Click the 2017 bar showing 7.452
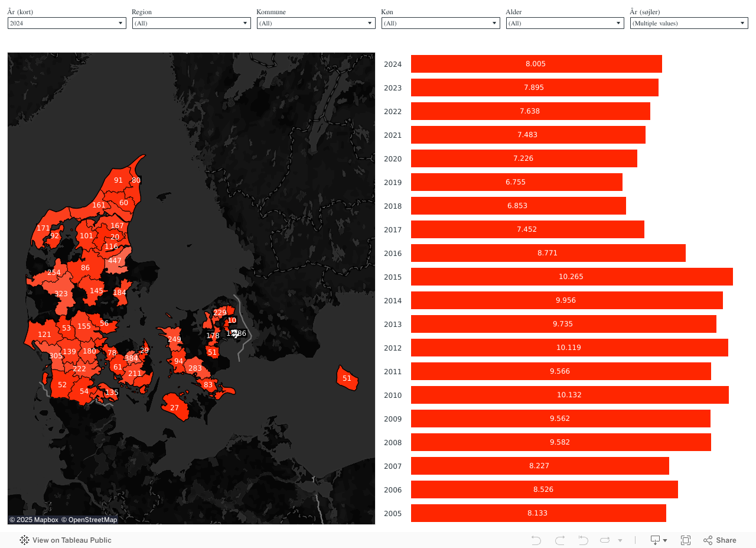 coord(527,229)
